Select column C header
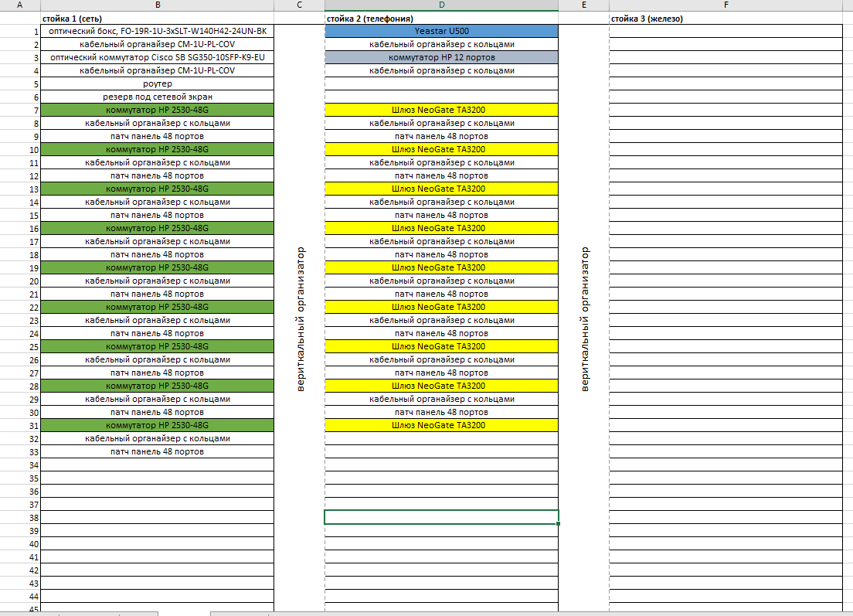The width and height of the screenshot is (853, 616). (299, 5)
